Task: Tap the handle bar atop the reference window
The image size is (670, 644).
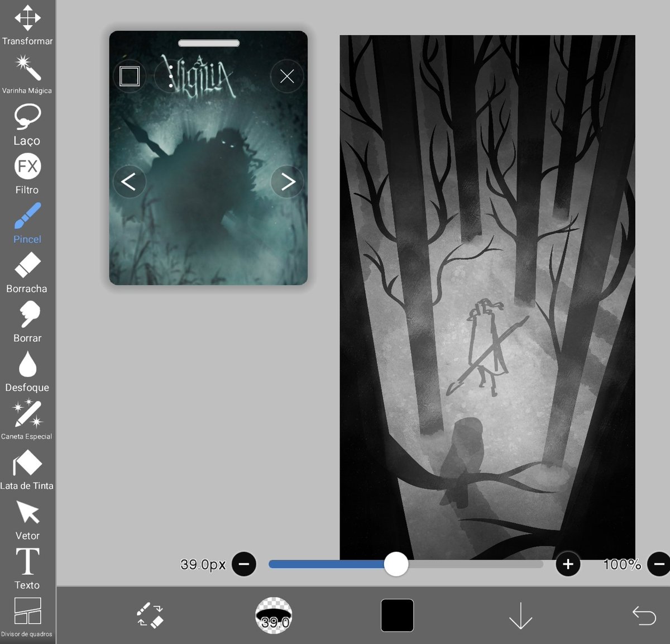Action: (209, 43)
